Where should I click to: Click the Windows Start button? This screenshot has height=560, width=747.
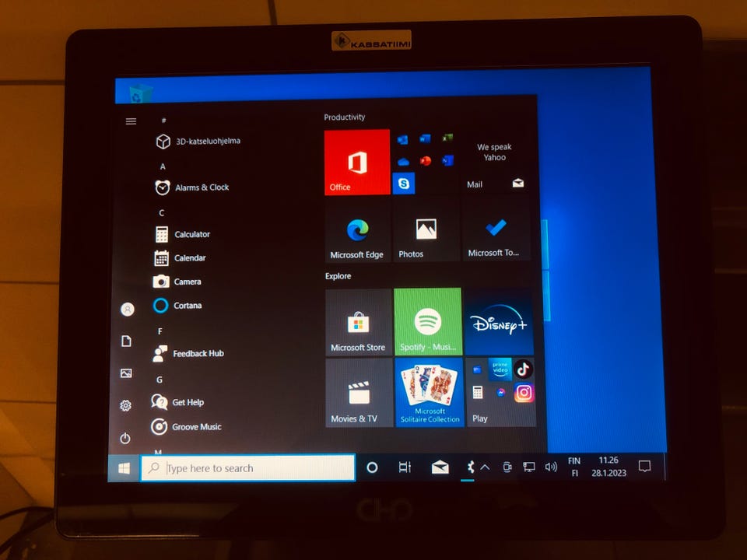(124, 468)
